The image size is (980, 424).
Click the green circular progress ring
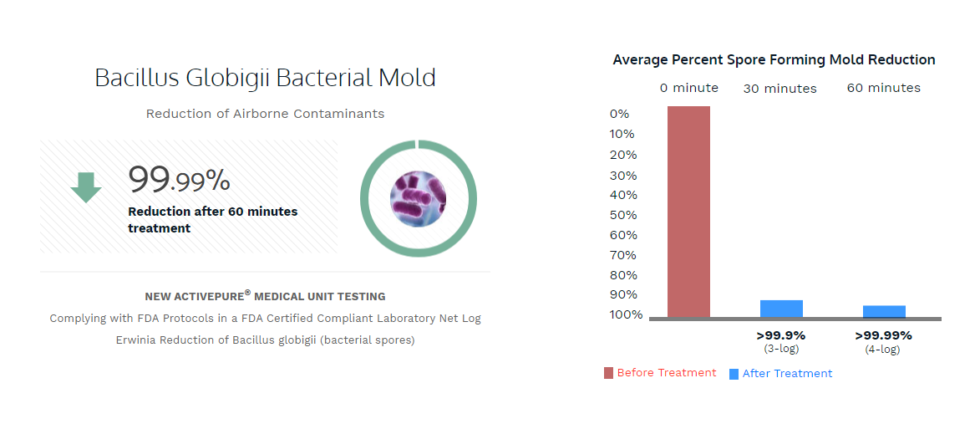click(418, 198)
